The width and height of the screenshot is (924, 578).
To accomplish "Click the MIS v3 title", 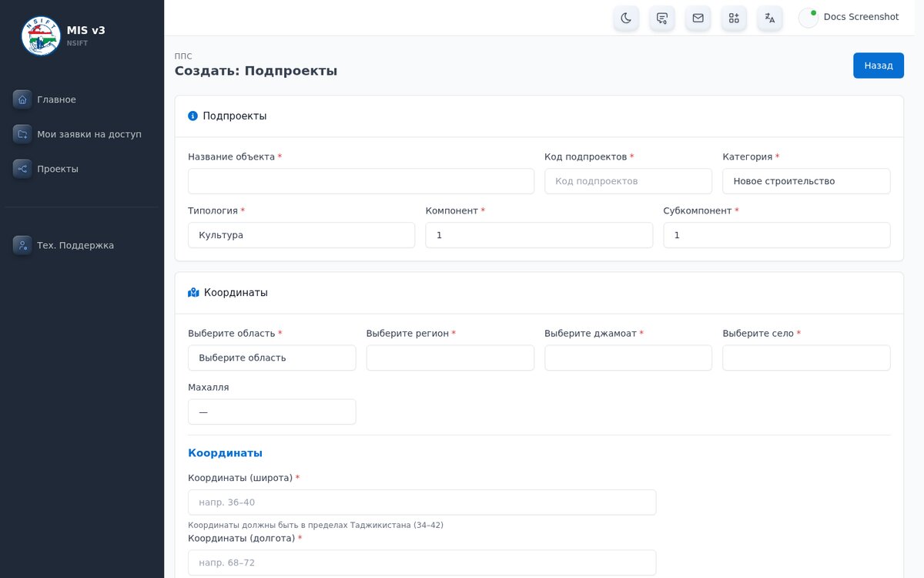I will click(x=86, y=30).
